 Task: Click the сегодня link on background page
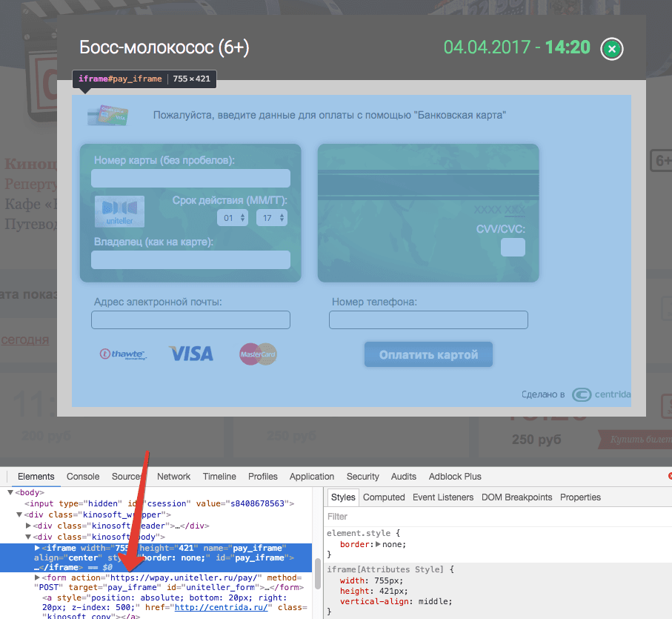[x=25, y=340]
